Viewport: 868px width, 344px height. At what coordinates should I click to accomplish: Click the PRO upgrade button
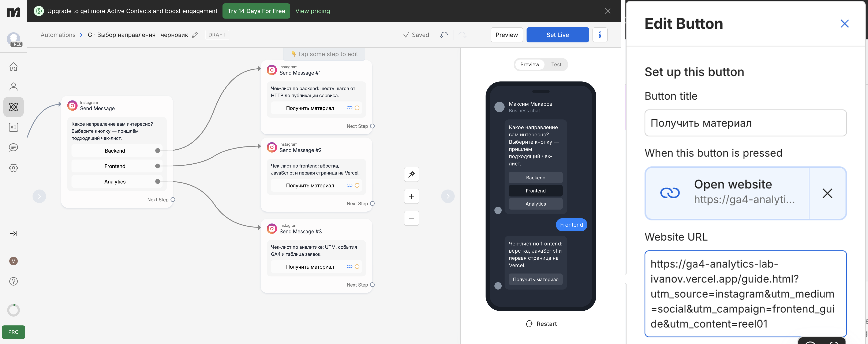[x=14, y=332]
